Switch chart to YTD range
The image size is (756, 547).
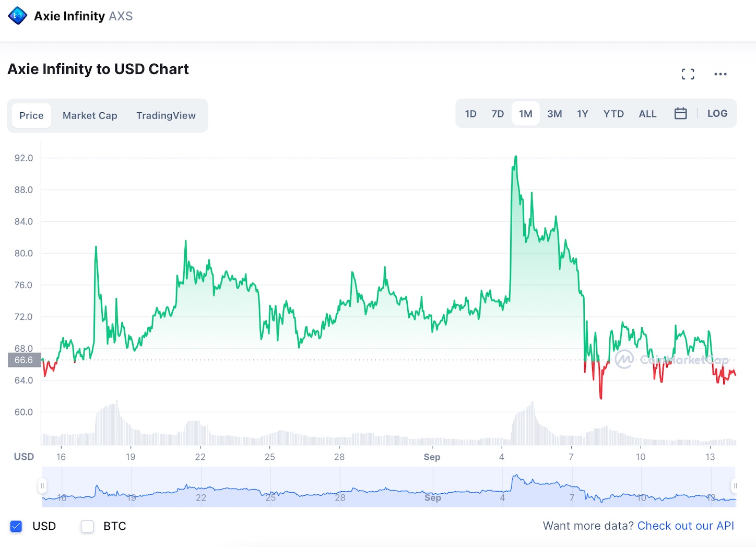[613, 114]
